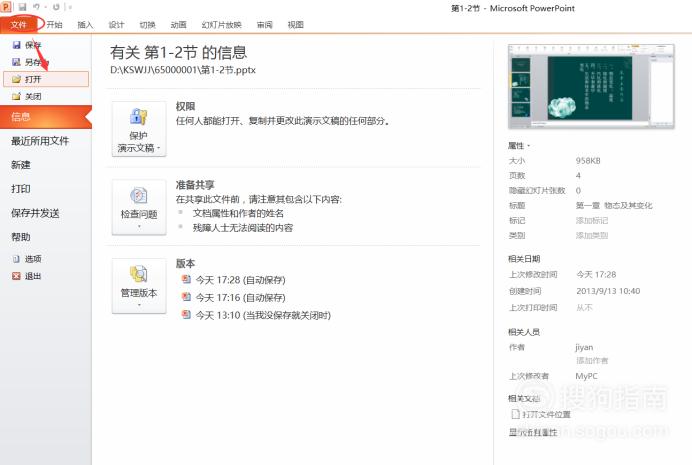The width and height of the screenshot is (692, 465).
Task: Open the 文件 (File) tab
Action: 19,25
